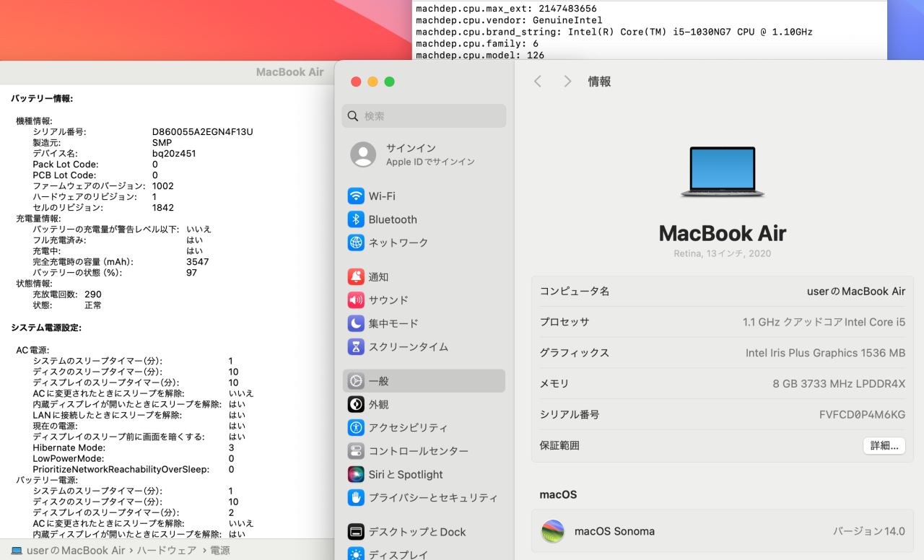
Task: Open 集中モード moon icon
Action: click(356, 323)
